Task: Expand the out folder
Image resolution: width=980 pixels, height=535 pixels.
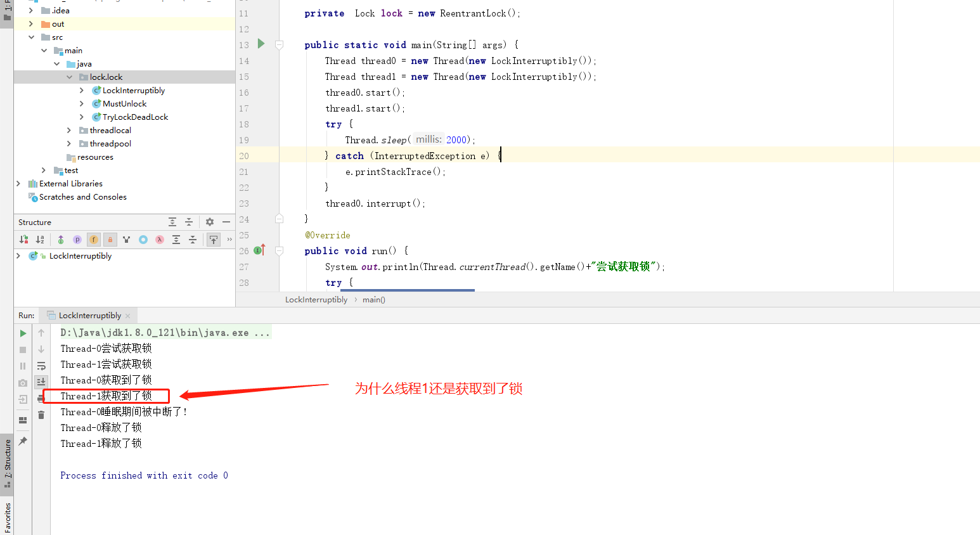Action: pos(30,24)
